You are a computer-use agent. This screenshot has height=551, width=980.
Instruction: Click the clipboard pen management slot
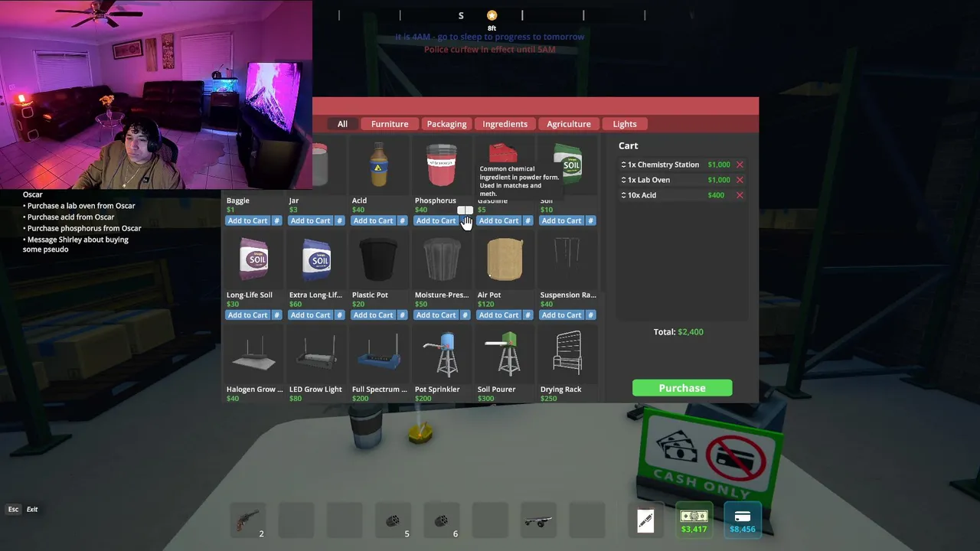[645, 520]
